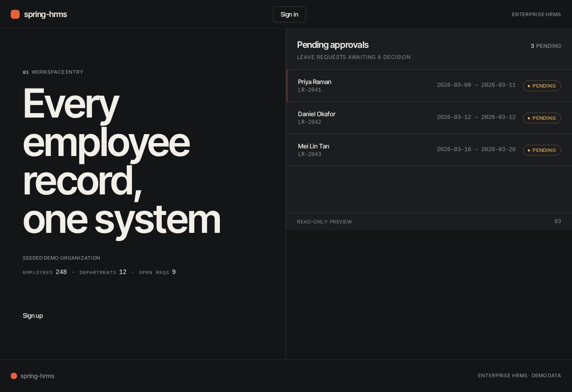
Task: Click the 3 Pending counter
Action: pyautogui.click(x=546, y=46)
